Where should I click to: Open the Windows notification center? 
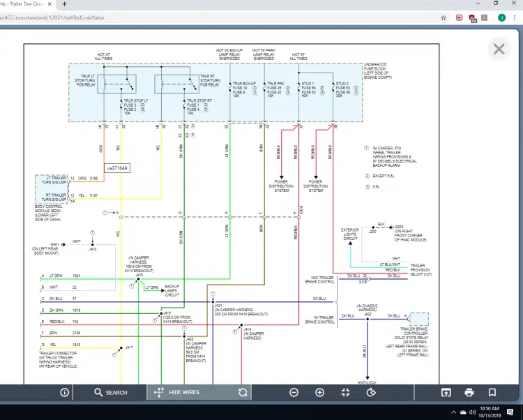click(x=511, y=412)
